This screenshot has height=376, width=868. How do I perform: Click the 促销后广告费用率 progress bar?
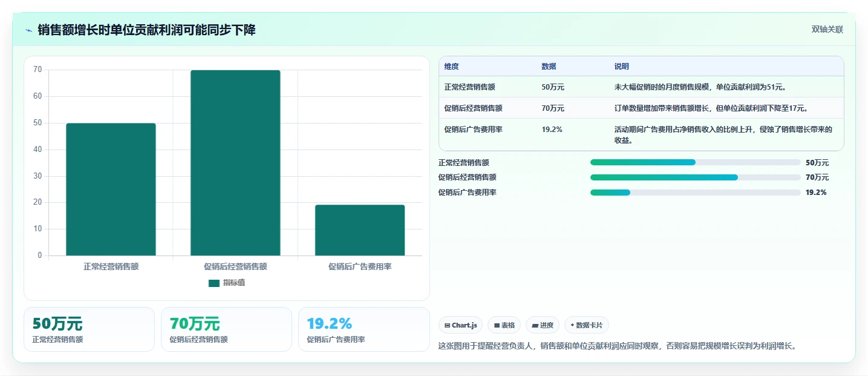coord(696,192)
